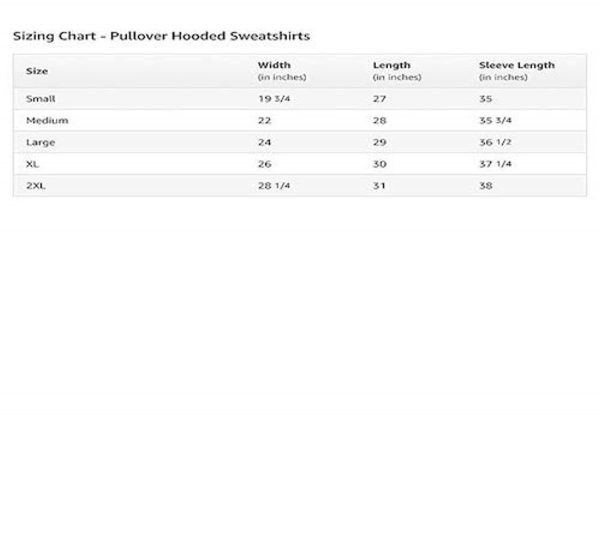Select the 2XL sleeve length 38
Viewport: 600px width, 536px height.
[x=486, y=185]
